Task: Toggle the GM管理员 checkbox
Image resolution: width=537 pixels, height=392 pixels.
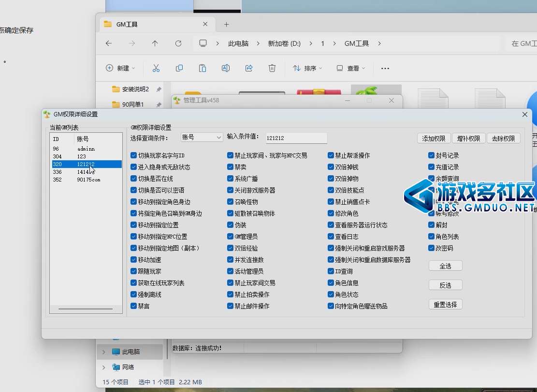Action: click(231, 237)
